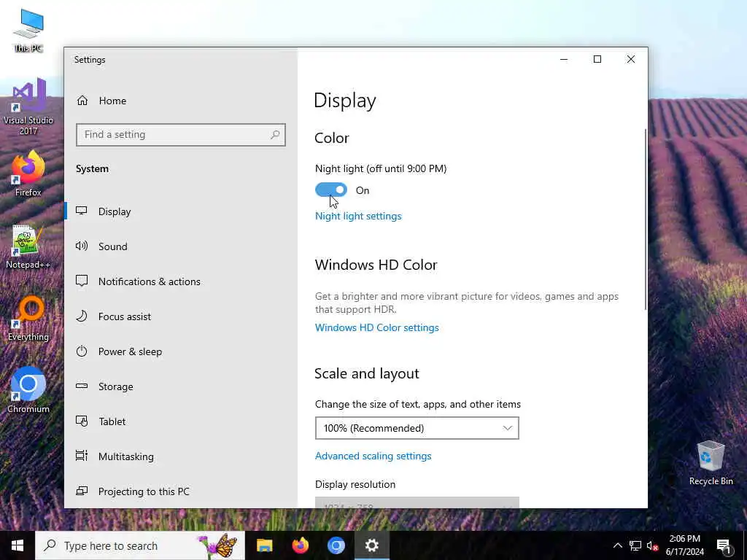This screenshot has height=560, width=747.
Task: Click the Settings window vertical scrollbar
Action: tap(646, 219)
